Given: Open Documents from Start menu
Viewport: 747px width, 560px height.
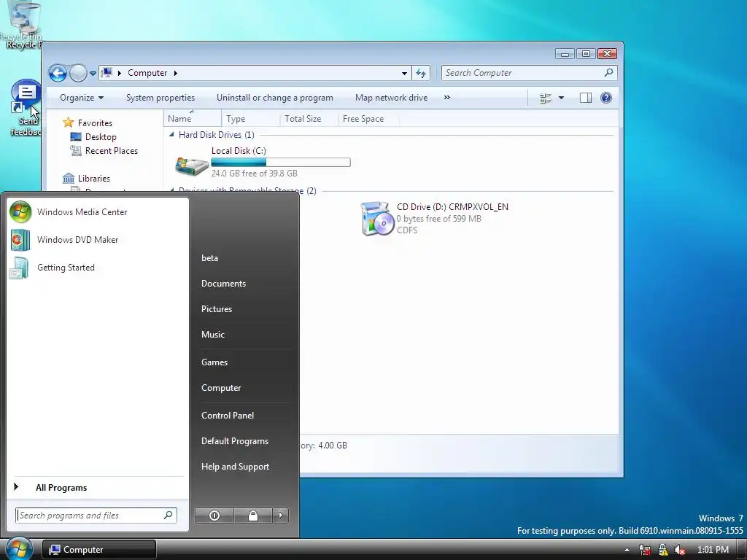Looking at the screenshot, I should 223,284.
